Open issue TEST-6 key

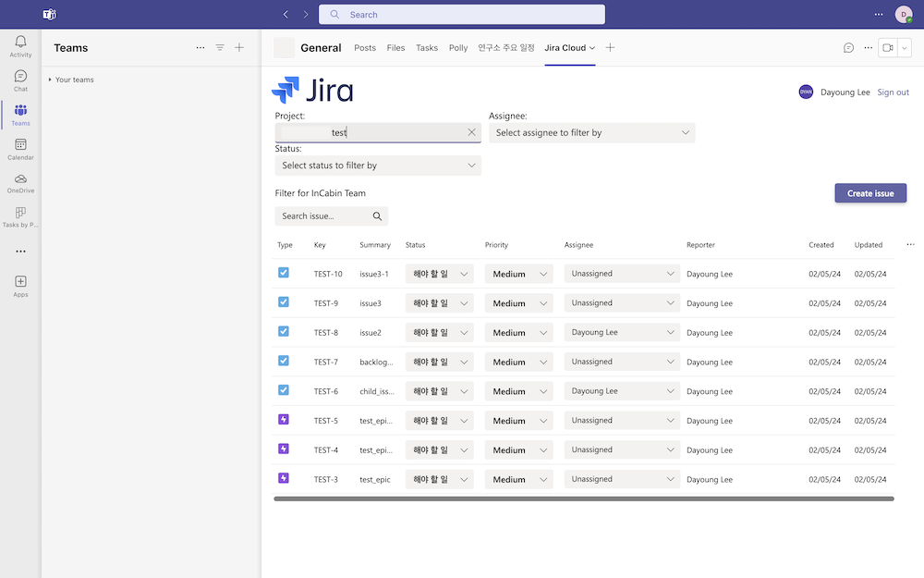[326, 391]
